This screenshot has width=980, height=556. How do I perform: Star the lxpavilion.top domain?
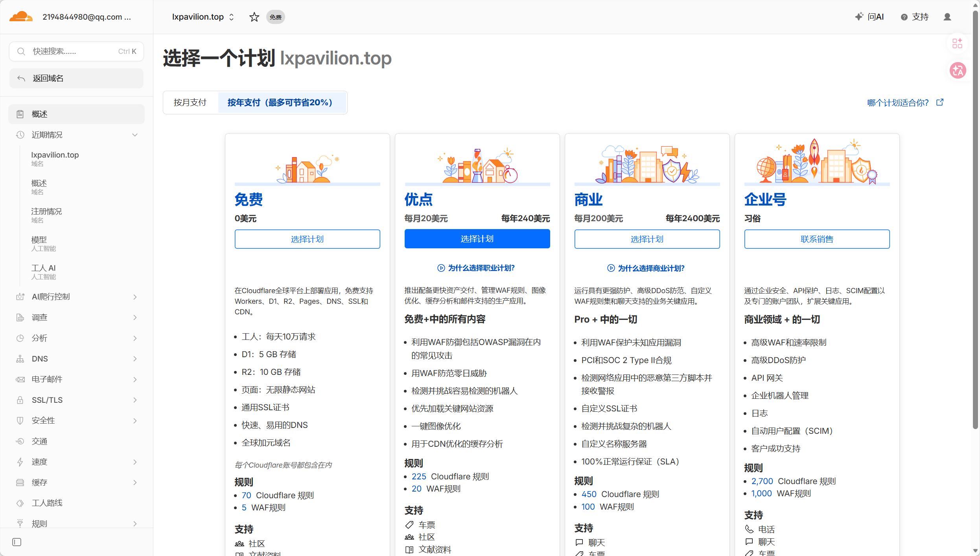tap(254, 17)
